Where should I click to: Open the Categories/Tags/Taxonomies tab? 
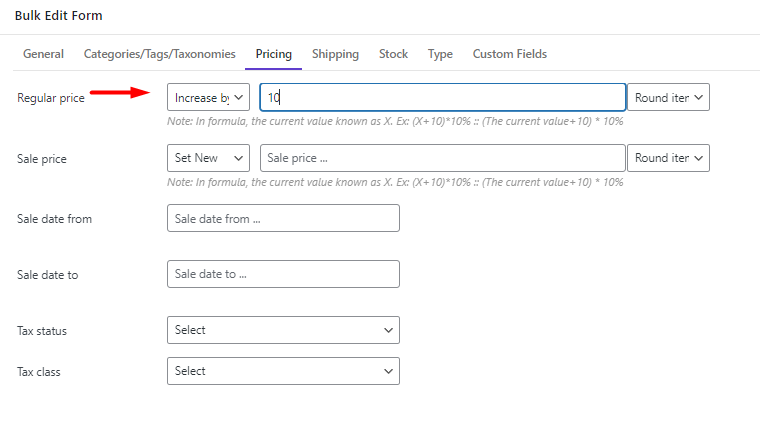pyautogui.click(x=159, y=54)
